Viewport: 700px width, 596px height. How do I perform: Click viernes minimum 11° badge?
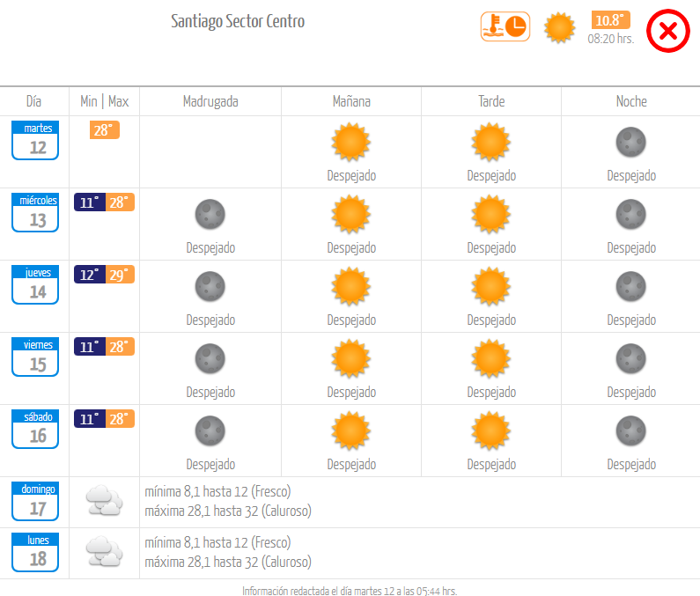coord(89,347)
